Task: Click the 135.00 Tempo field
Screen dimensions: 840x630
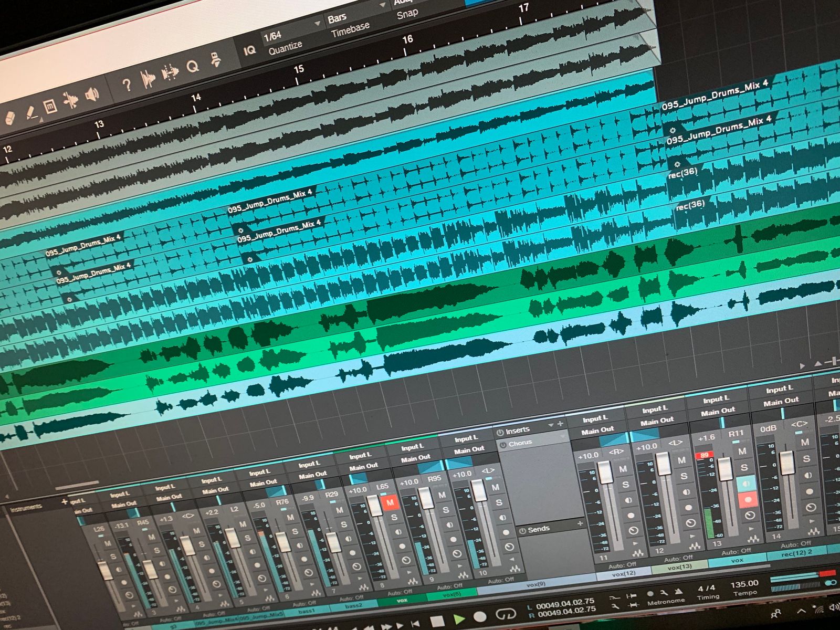Action: 744,584
